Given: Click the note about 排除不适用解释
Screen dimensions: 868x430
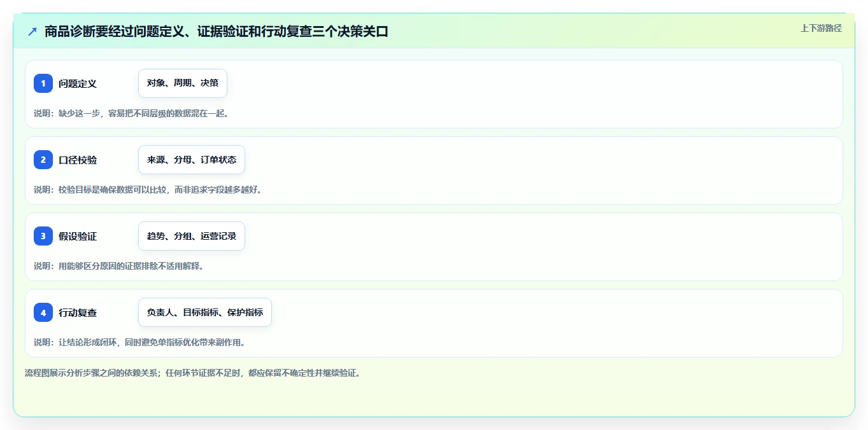Looking at the screenshot, I should (x=118, y=266).
